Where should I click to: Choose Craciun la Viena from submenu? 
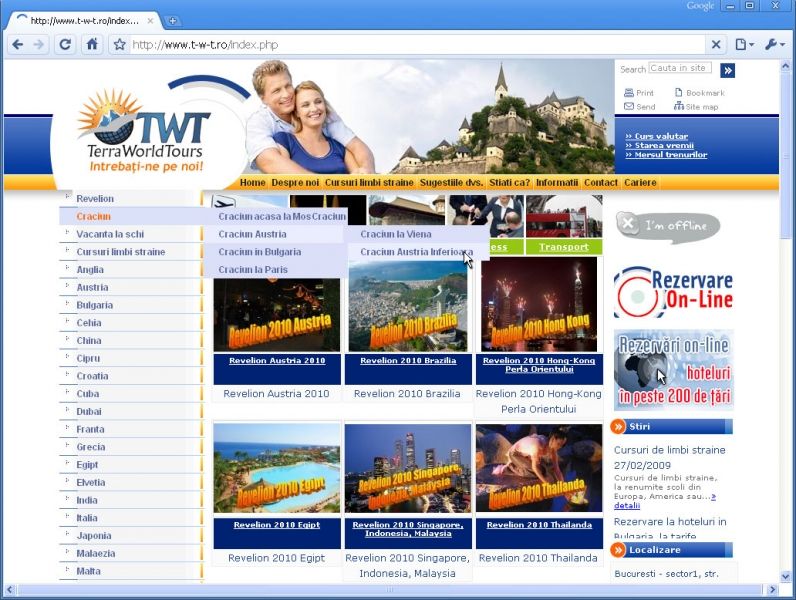tap(396, 234)
